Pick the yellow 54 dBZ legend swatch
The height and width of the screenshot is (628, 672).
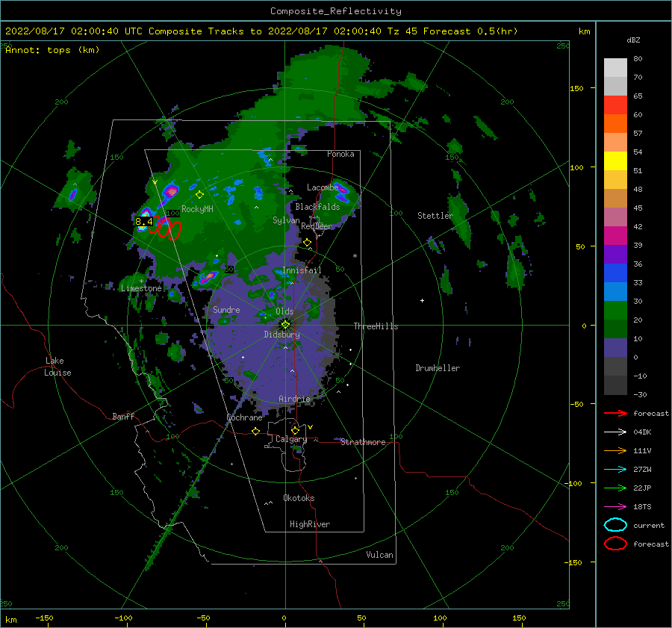[615, 161]
